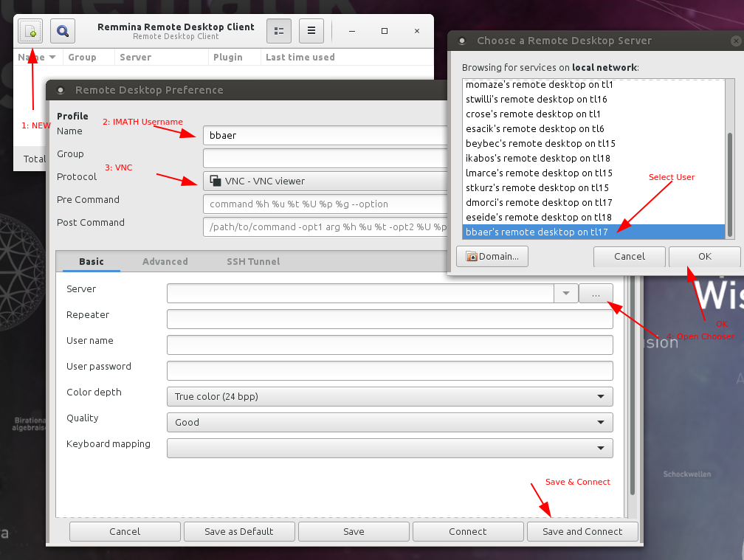Click the Post Command input field

tap(325, 227)
